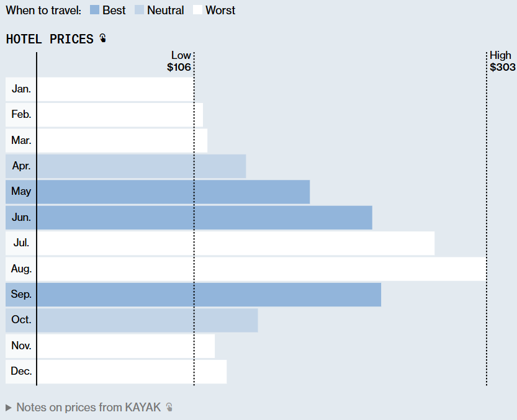This screenshot has width=517, height=420.
Task: Select the Nov. month label
Action: click(x=21, y=346)
